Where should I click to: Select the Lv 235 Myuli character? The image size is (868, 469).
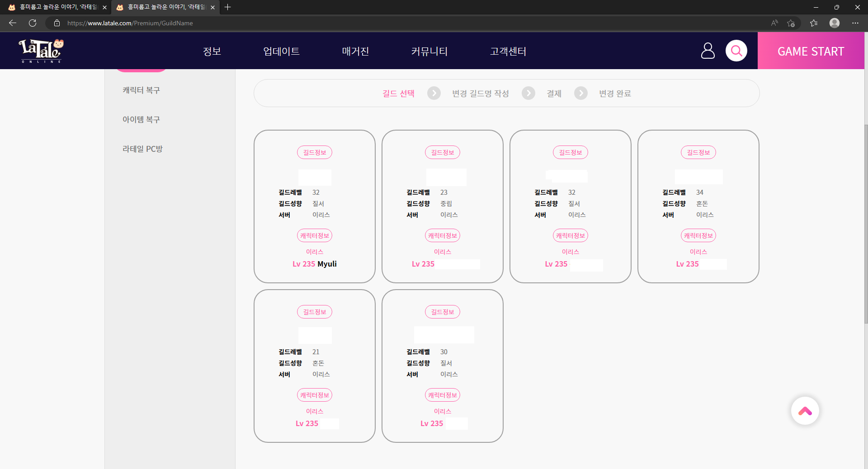coord(315,264)
